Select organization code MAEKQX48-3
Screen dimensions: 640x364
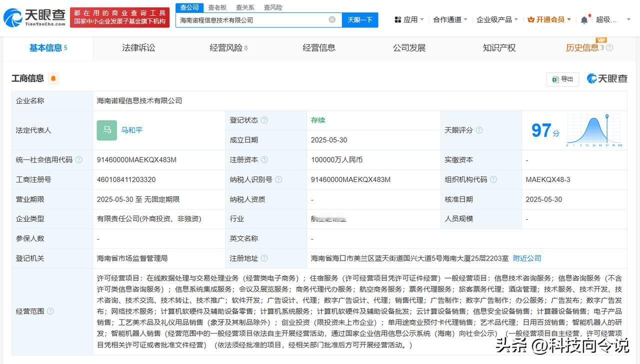(548, 179)
